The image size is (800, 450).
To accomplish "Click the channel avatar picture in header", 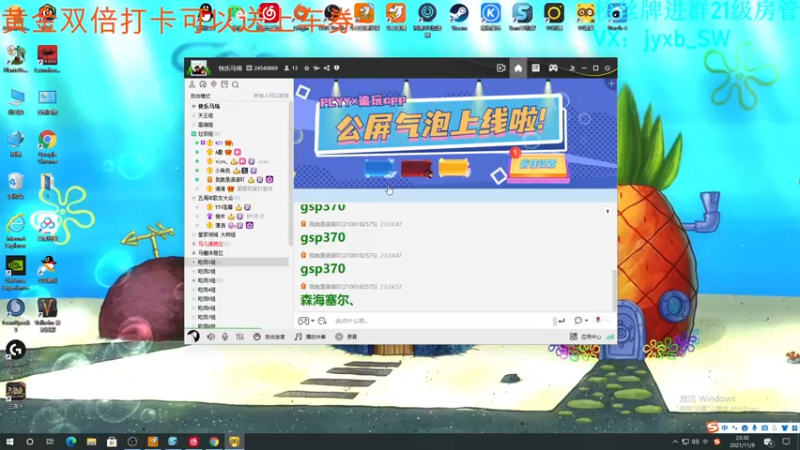I will [198, 68].
